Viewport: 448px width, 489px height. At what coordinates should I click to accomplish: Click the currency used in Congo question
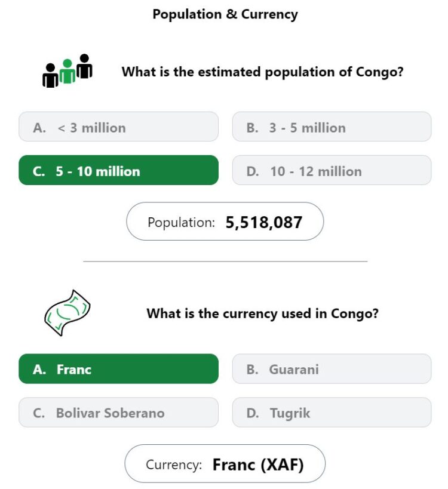tap(262, 313)
